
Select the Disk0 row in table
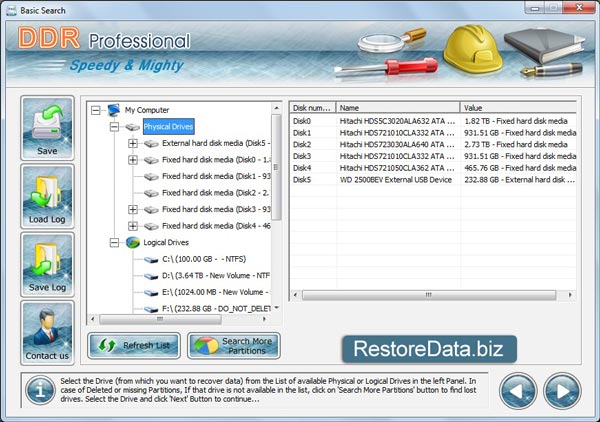coord(433,121)
